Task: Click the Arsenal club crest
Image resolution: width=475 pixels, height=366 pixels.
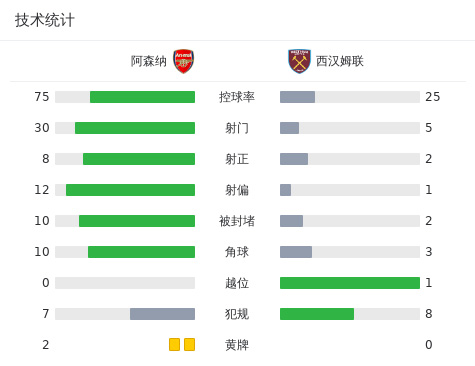Action: tap(183, 61)
